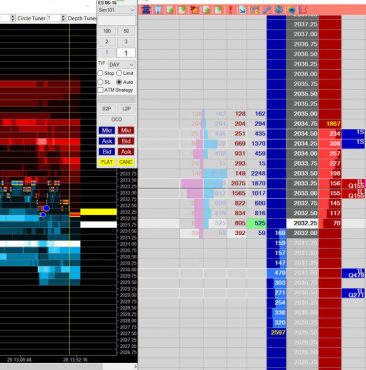Click the light blue tooth-shaped toolbar icon
366x370 pixels.
pyautogui.click(x=158, y=10)
